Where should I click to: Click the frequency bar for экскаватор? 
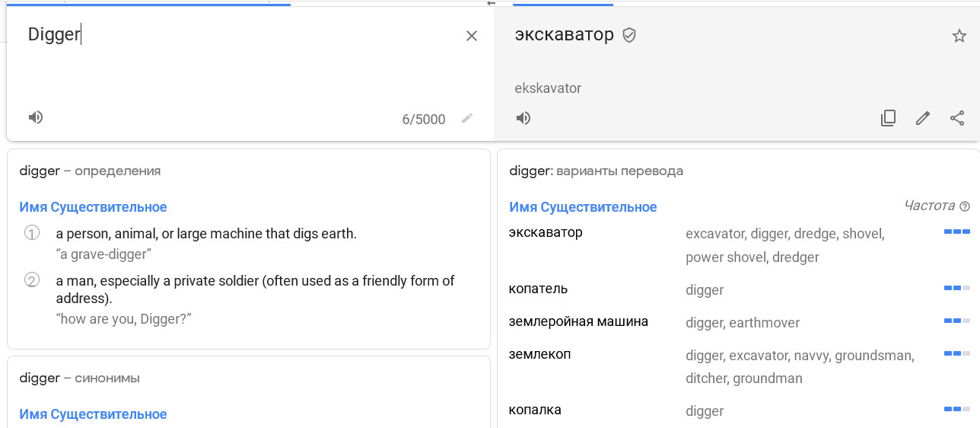[x=957, y=232]
